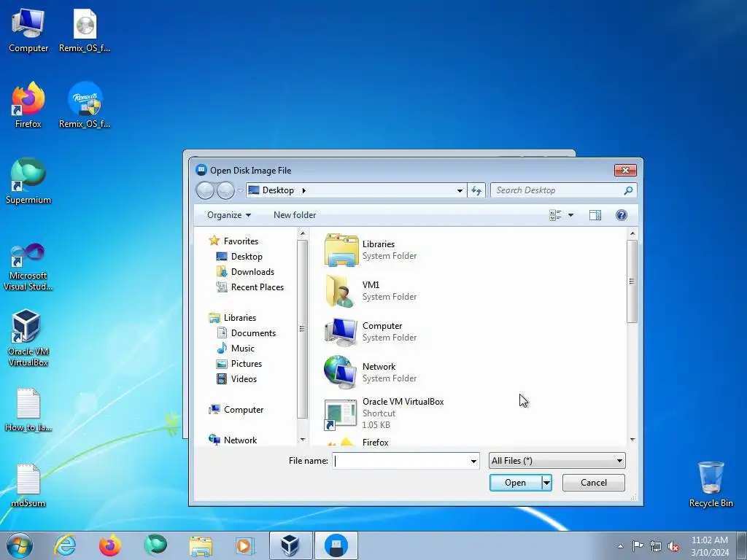
Task: Click the Search Desktop field
Action: 557,190
